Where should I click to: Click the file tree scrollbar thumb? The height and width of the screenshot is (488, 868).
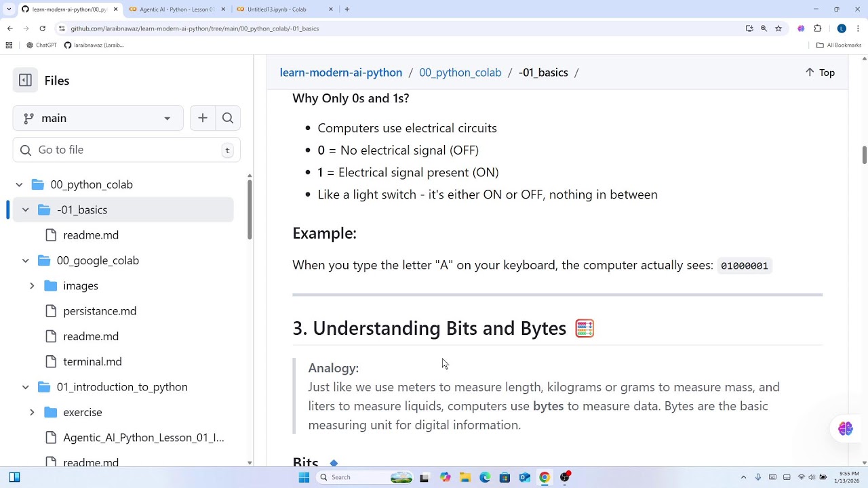coord(250,209)
